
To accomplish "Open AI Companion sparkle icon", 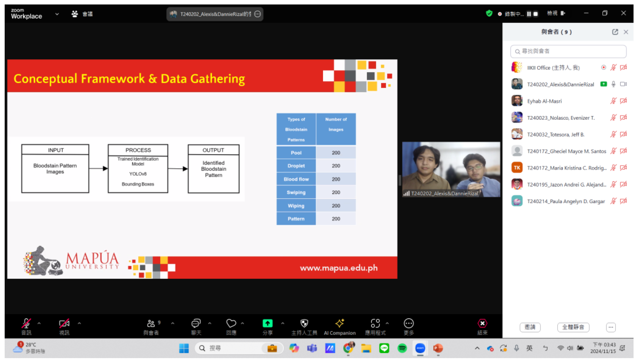I will pyautogui.click(x=339, y=323).
